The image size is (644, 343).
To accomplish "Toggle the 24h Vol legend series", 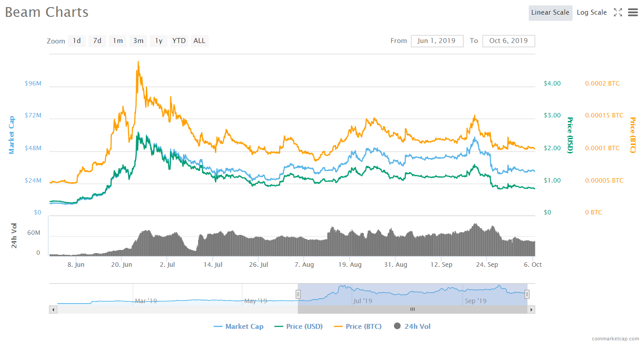I will pos(412,327).
